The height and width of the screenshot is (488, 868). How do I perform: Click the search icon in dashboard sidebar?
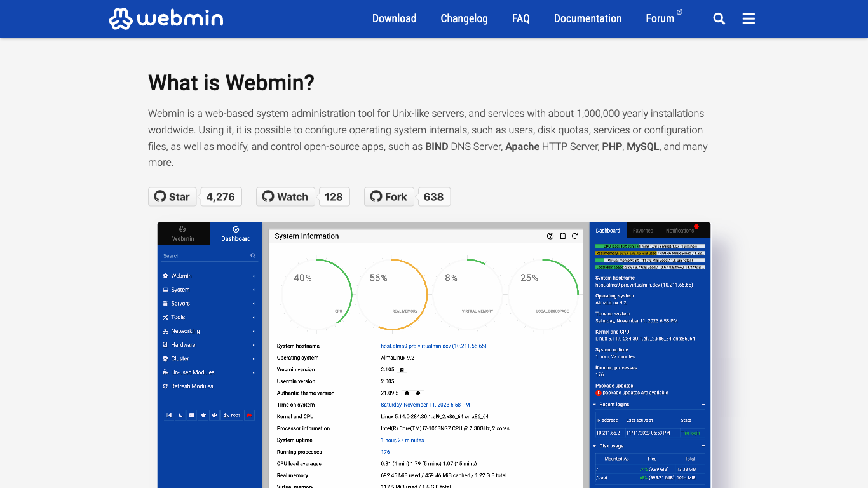253,255
